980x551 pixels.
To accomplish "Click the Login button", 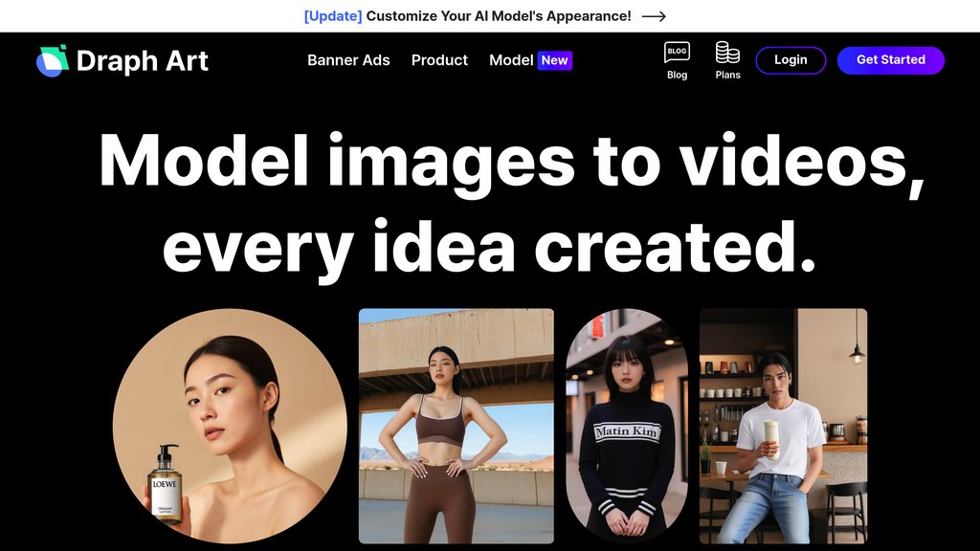I will (x=791, y=60).
